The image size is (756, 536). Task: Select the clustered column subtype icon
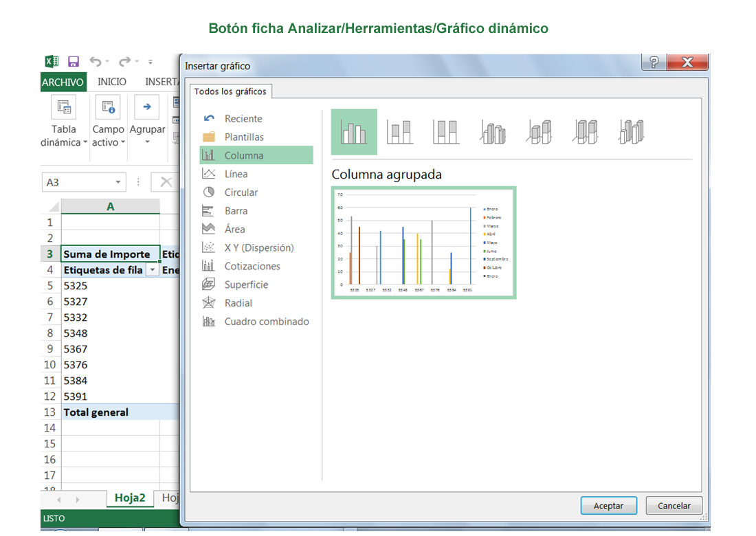(354, 132)
